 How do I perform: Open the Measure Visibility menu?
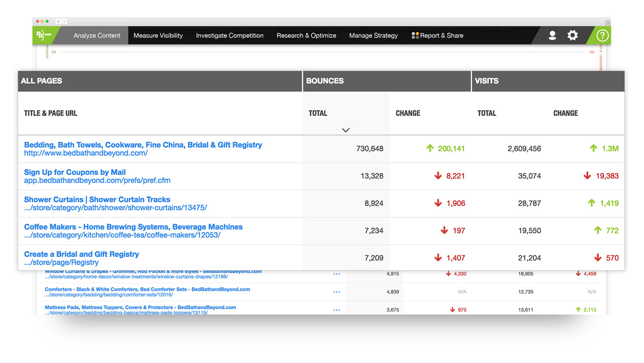[x=158, y=35]
